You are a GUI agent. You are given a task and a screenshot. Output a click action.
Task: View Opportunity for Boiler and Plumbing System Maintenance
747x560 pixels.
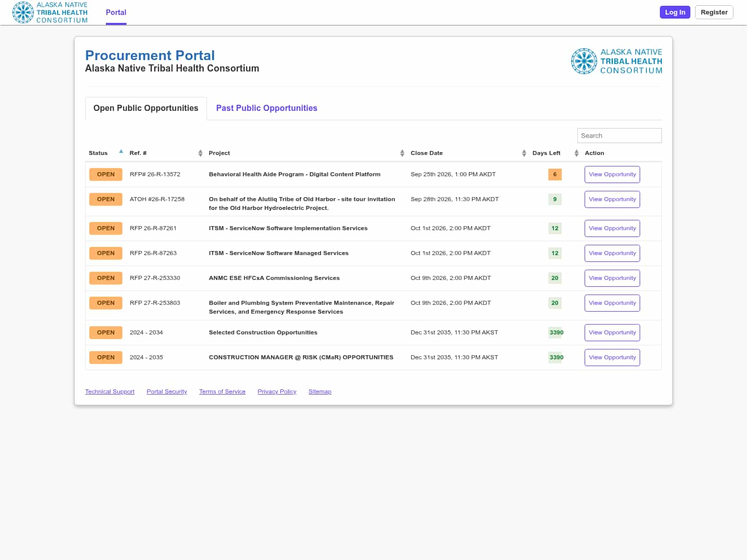point(612,303)
